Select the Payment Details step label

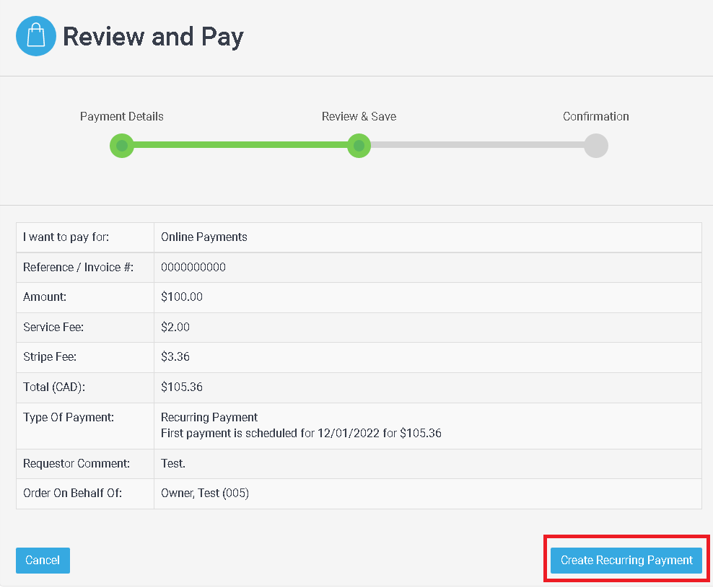(121, 116)
